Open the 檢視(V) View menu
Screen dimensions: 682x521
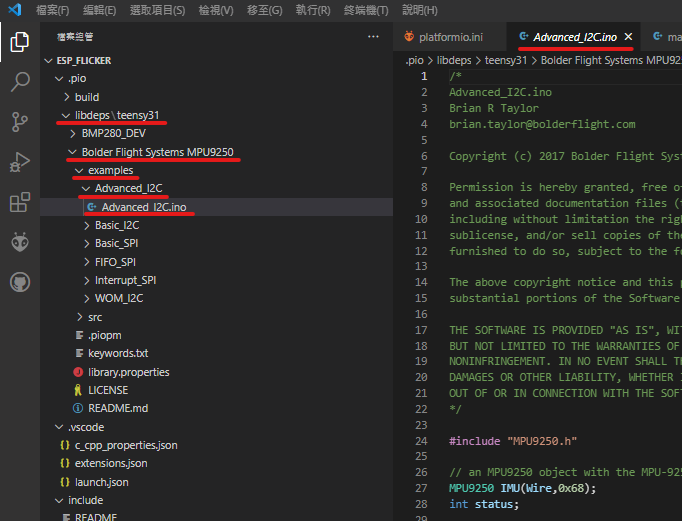coord(216,10)
